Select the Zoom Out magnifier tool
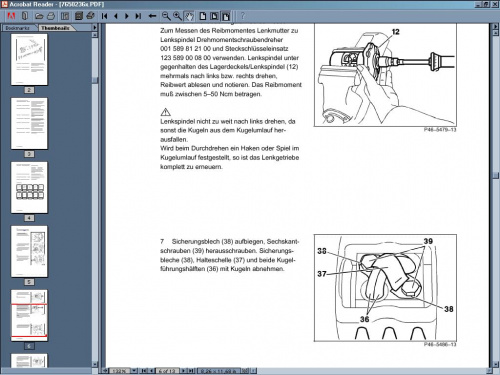This screenshot has height=375, width=500. coord(166,16)
